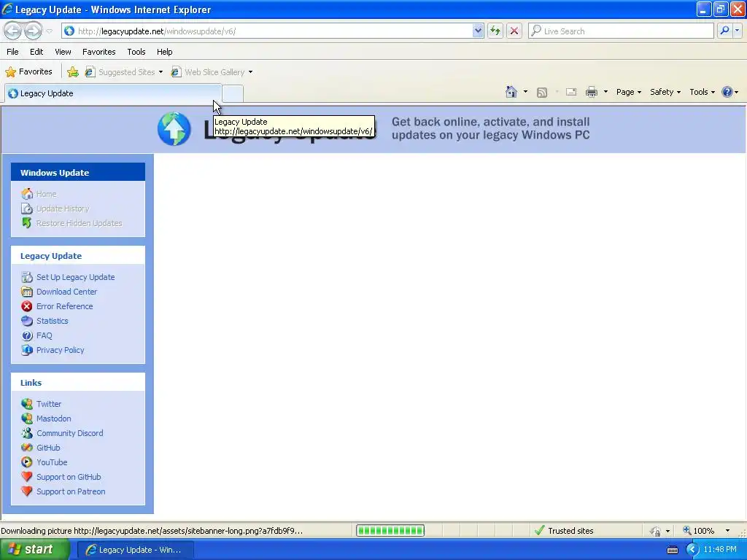Viewport: 747px width, 560px height.
Task: Click the red Stop loading icon
Action: pyautogui.click(x=514, y=31)
